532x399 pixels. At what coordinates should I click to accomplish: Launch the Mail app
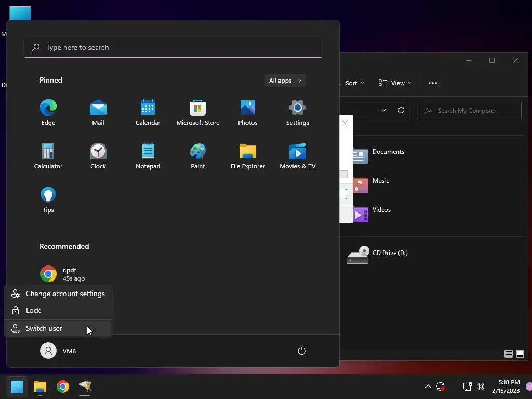pyautogui.click(x=98, y=113)
